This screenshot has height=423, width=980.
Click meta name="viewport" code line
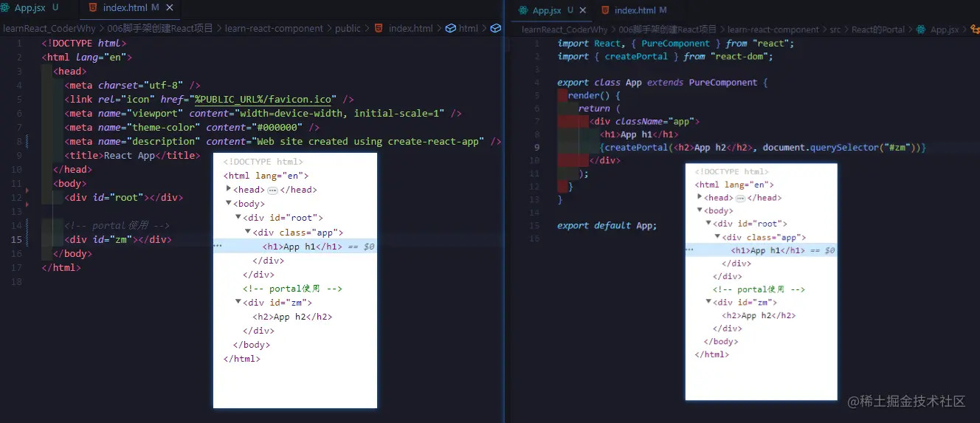tap(263, 113)
